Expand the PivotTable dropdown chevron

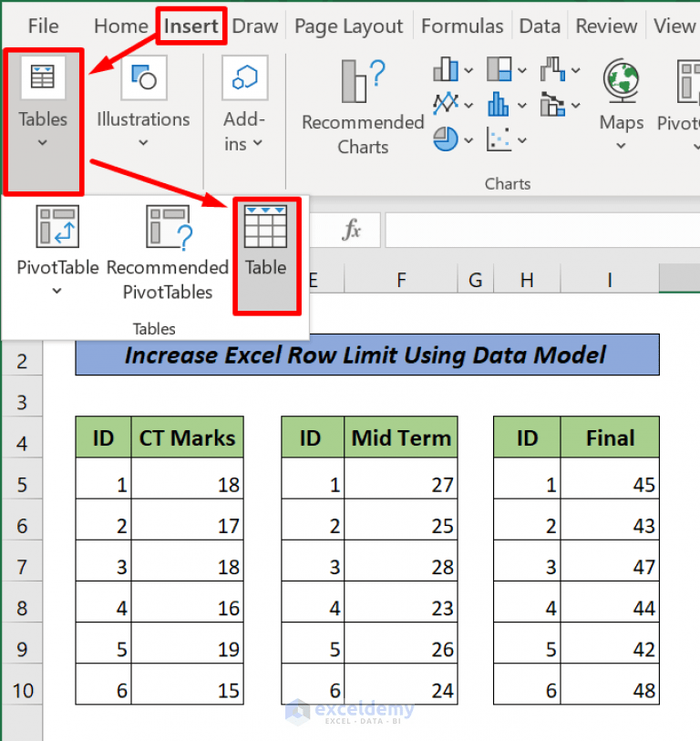pos(57,291)
